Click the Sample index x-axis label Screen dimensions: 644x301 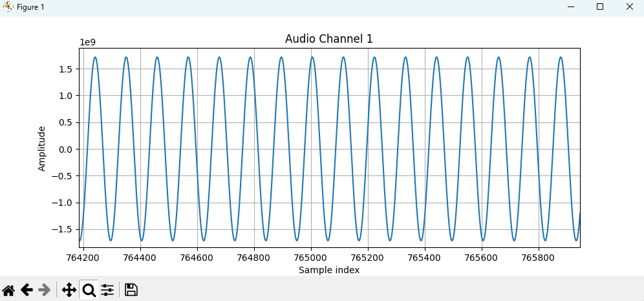pos(328,270)
